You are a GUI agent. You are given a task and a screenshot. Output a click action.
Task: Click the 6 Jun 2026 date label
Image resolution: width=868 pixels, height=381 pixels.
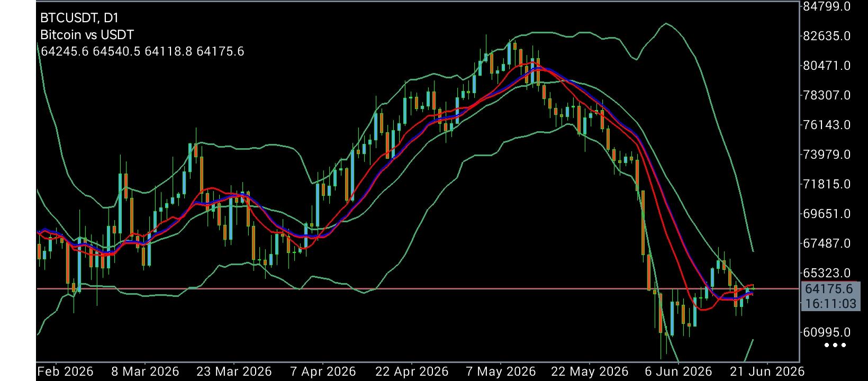(x=679, y=371)
